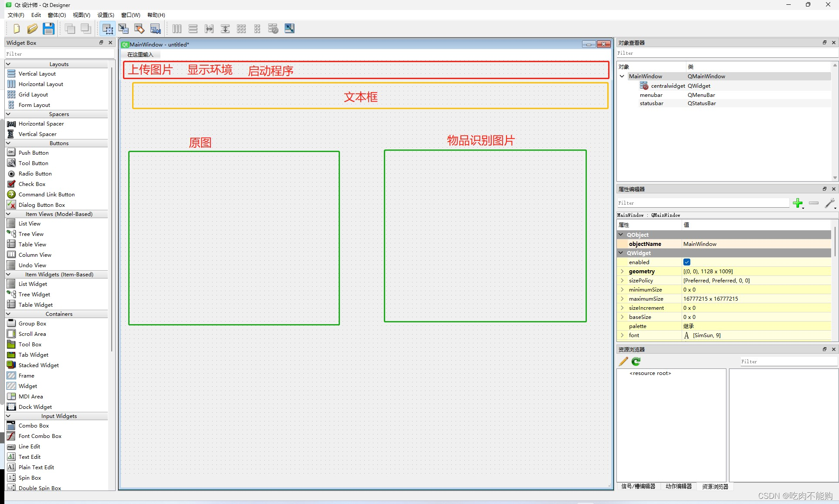Add dynamic property with green plus
The width and height of the screenshot is (839, 504).
click(798, 203)
